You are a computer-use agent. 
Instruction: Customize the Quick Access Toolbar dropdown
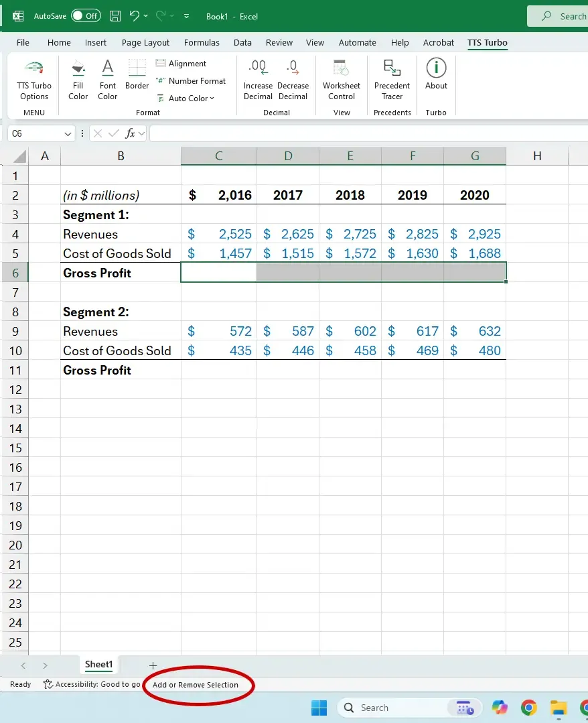(x=187, y=16)
